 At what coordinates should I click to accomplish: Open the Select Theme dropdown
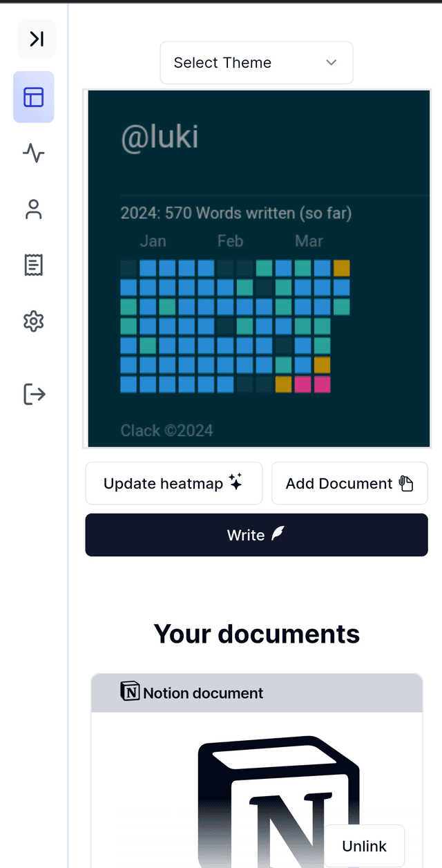pos(256,63)
